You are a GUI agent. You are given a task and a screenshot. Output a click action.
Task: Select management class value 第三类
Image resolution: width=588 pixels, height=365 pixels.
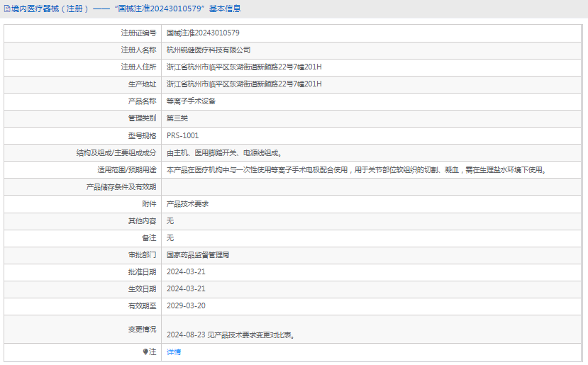(x=177, y=118)
